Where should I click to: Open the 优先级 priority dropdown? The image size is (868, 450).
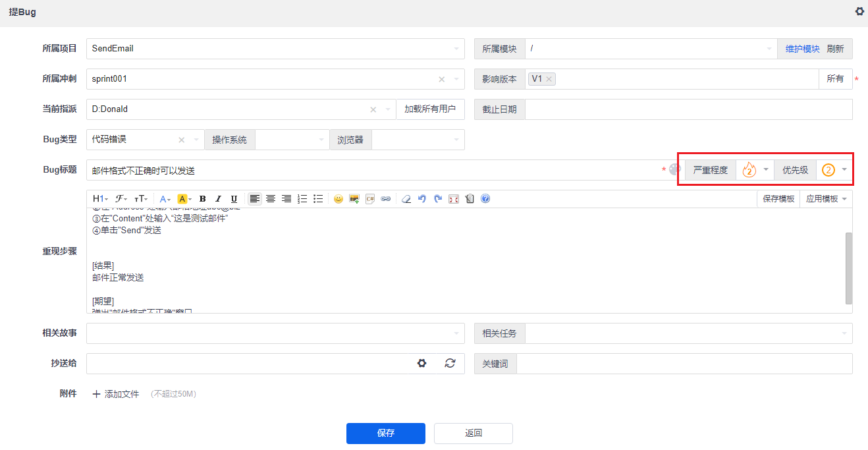pyautogui.click(x=834, y=170)
